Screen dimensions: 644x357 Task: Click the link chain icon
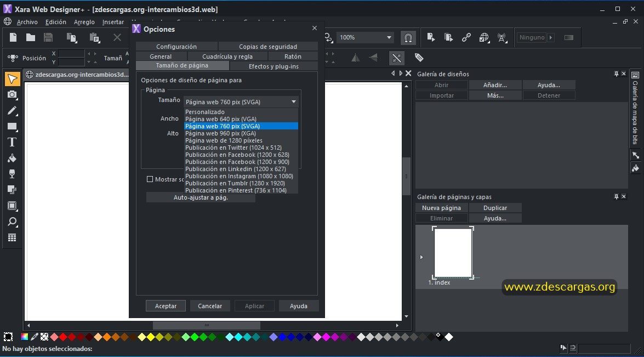coord(466,37)
